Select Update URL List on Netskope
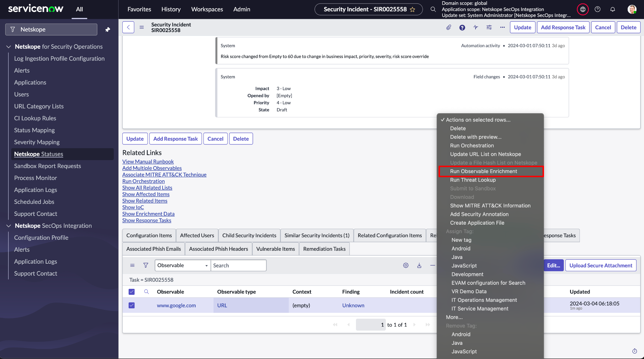644x359 pixels. pyautogui.click(x=485, y=154)
